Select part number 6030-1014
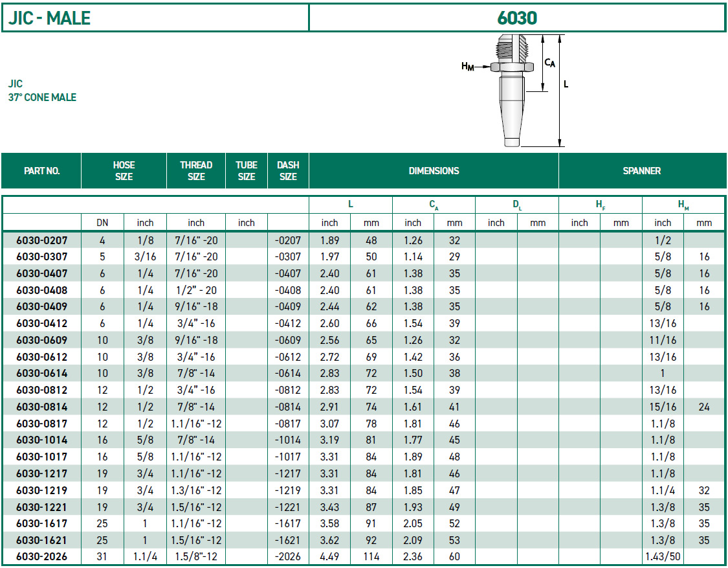 pyautogui.click(x=42, y=440)
